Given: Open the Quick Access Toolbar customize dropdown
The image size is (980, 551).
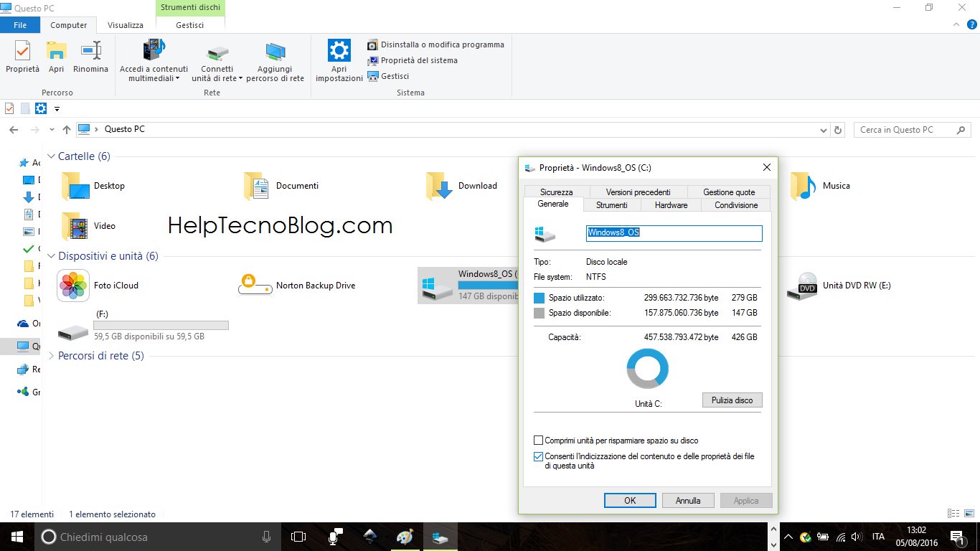Looking at the screenshot, I should (x=57, y=109).
